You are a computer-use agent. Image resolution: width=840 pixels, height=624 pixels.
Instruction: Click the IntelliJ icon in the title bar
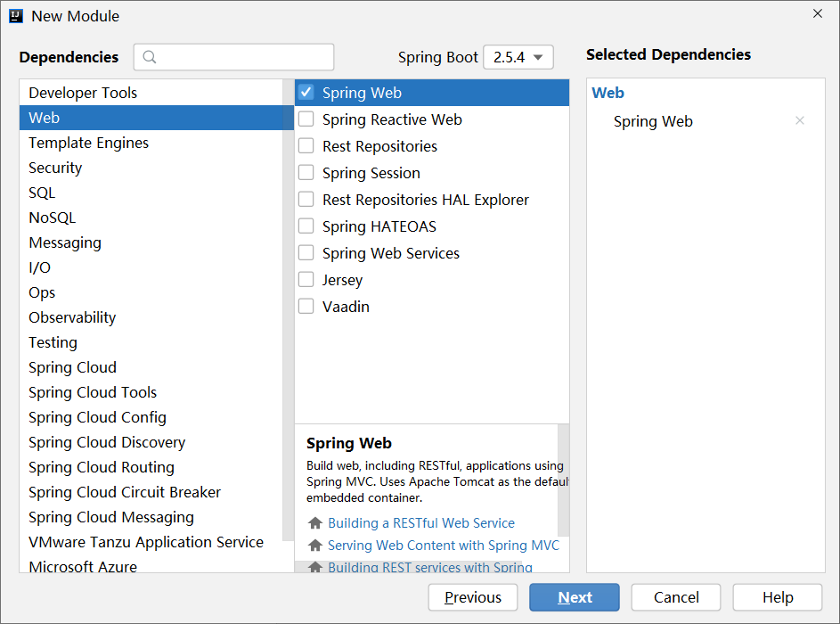(16, 16)
